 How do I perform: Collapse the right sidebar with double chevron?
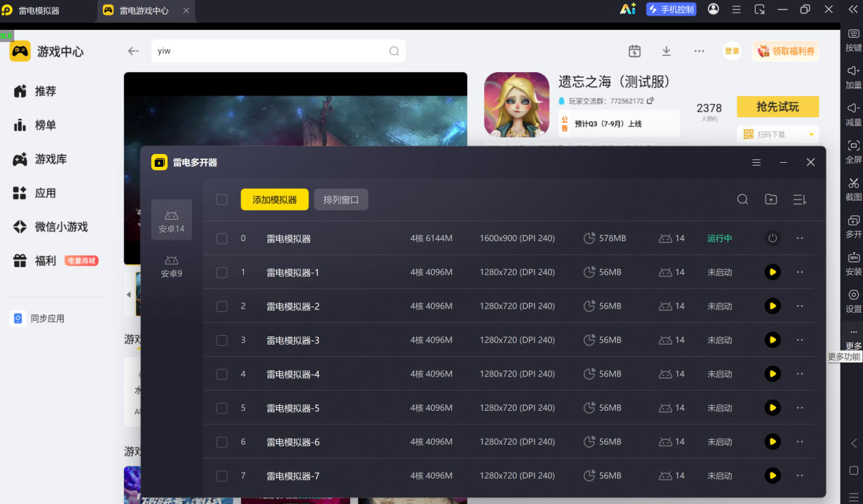(853, 10)
